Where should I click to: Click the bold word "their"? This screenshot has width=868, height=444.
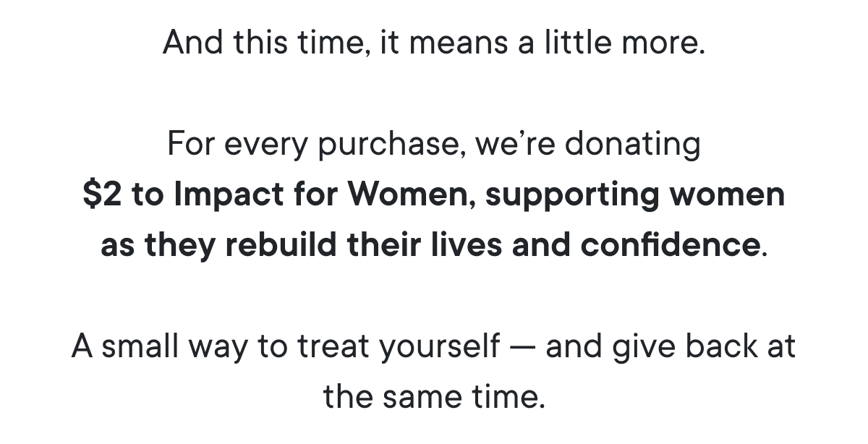(380, 245)
